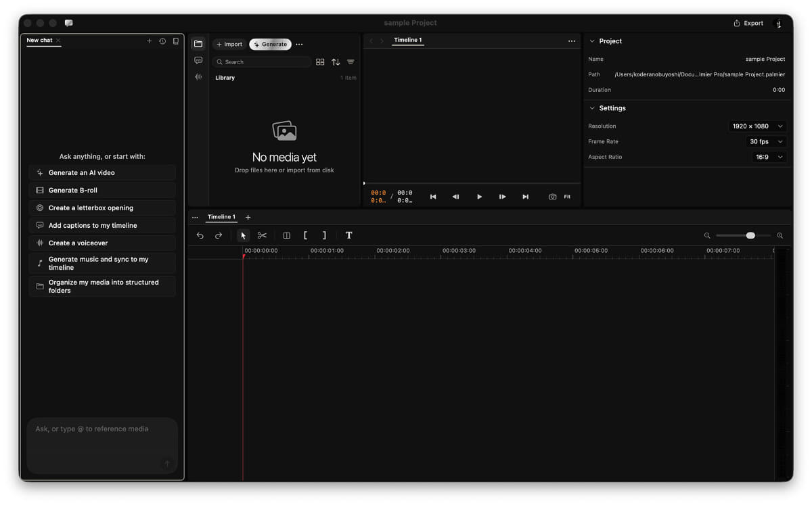Screen dimensions: 812x505
Task: Step forward one frame
Action: point(502,197)
